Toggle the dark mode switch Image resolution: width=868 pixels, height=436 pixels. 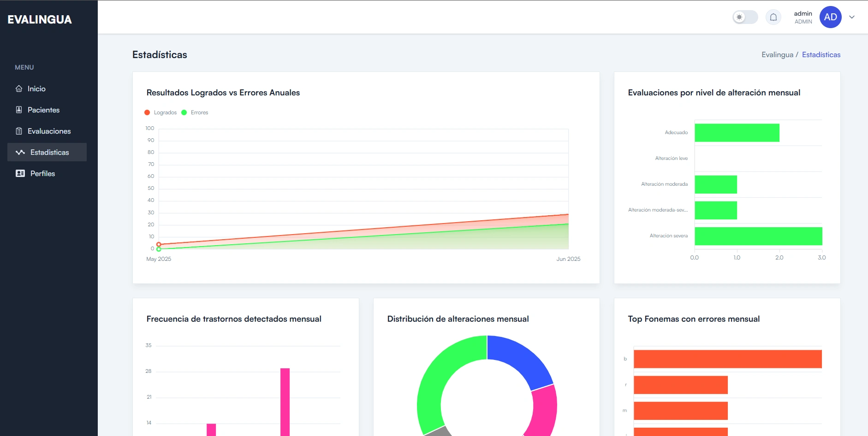[745, 17]
